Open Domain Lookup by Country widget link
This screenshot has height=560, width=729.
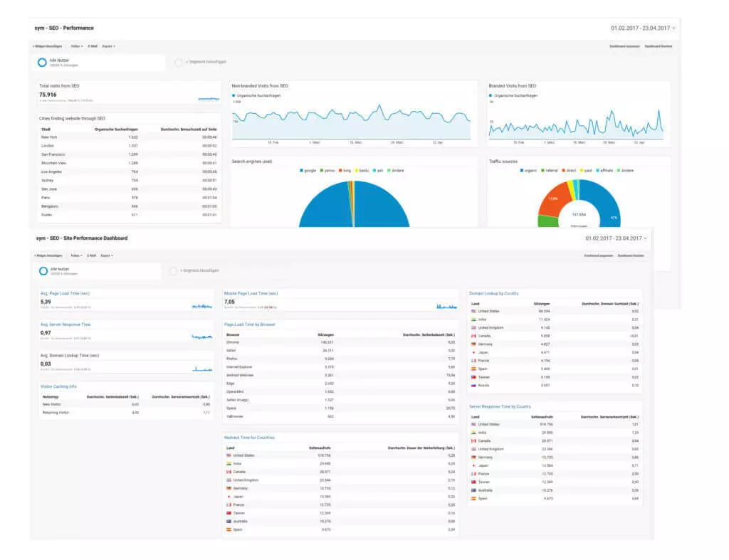(x=494, y=294)
